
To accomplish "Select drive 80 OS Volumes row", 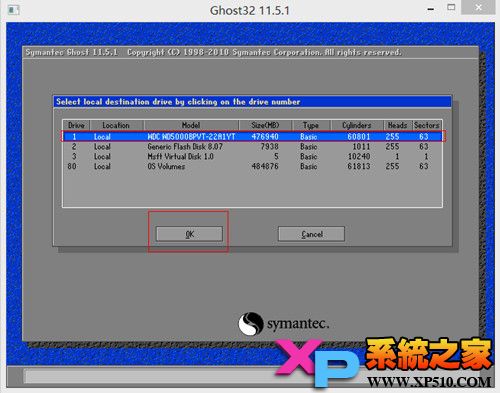I will [253, 166].
